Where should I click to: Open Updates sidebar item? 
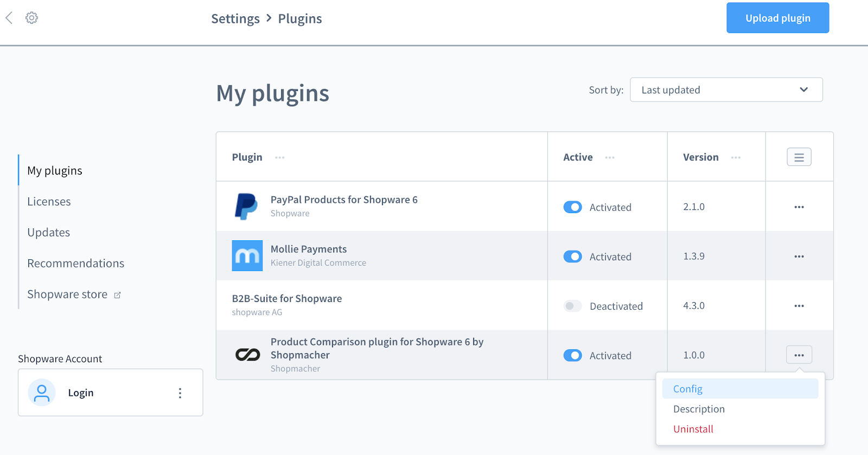[x=49, y=233]
